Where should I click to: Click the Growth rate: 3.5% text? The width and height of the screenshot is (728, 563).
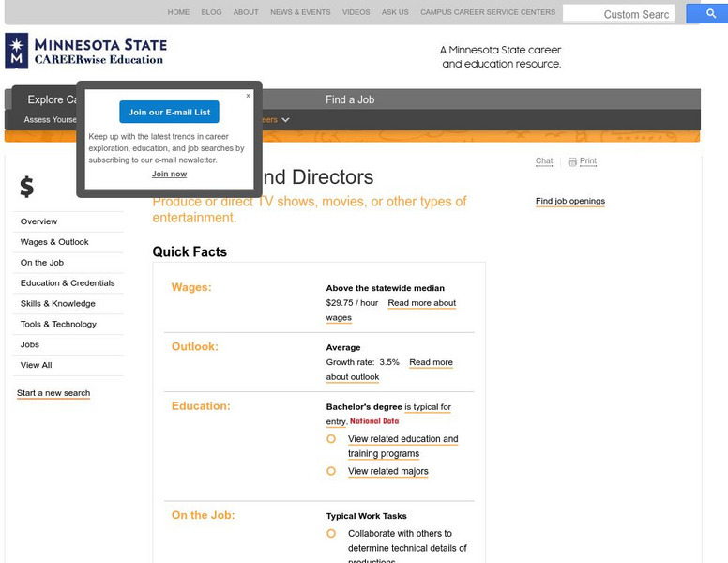363,362
